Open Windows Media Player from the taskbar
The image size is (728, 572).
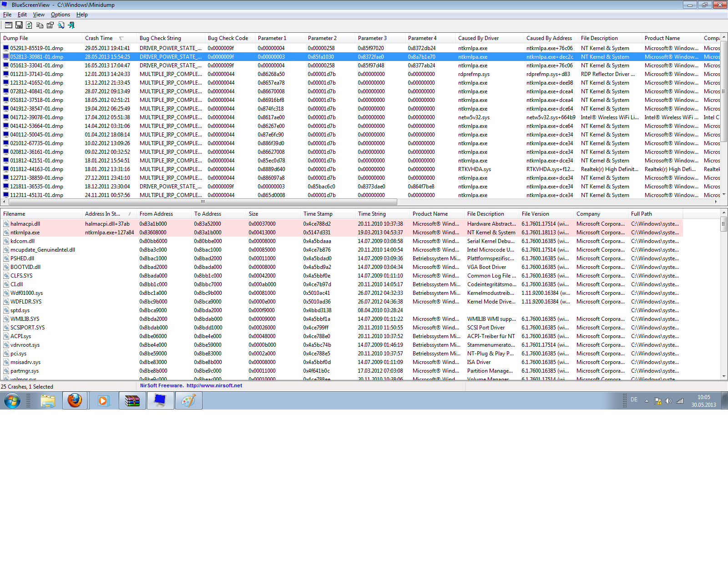[103, 401]
